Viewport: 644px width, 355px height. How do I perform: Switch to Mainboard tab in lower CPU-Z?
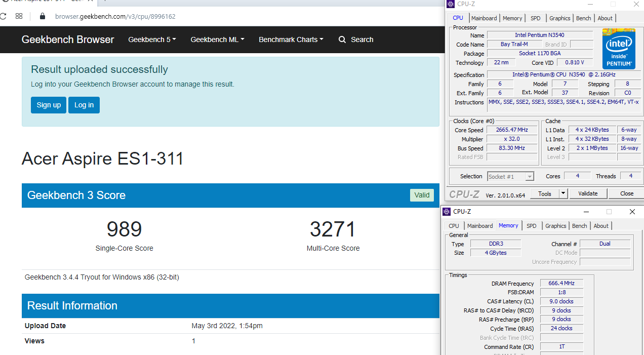click(480, 226)
